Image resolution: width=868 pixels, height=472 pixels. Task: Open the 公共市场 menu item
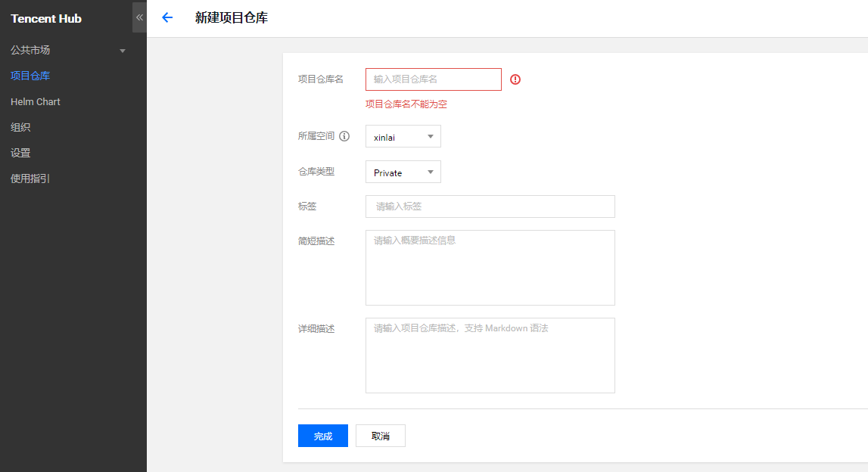point(30,50)
